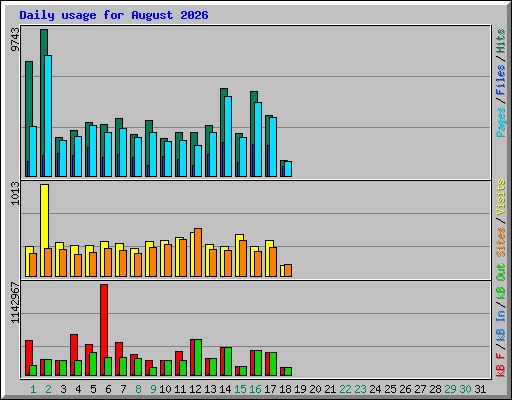
Task: Click day 28 on the axis
Action: [x=435, y=389]
